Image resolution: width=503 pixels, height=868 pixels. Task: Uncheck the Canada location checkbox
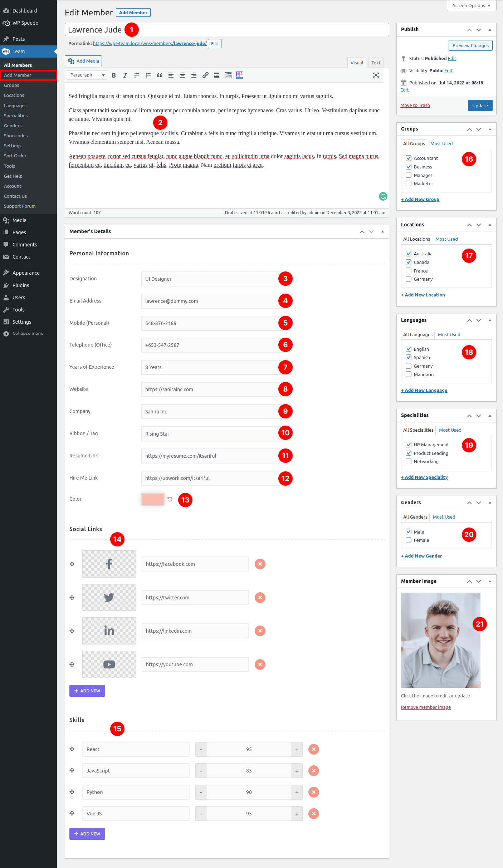tap(409, 262)
